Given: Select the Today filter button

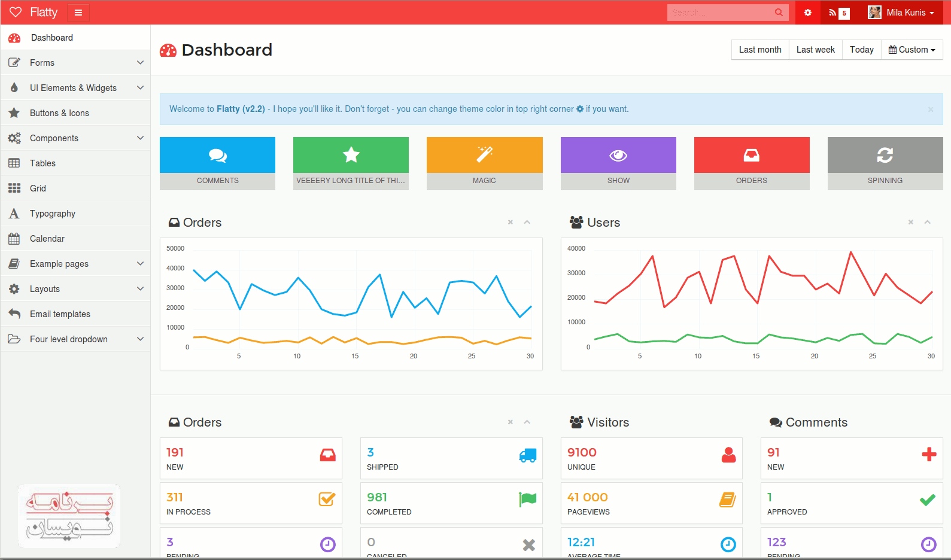Looking at the screenshot, I should pos(861,50).
